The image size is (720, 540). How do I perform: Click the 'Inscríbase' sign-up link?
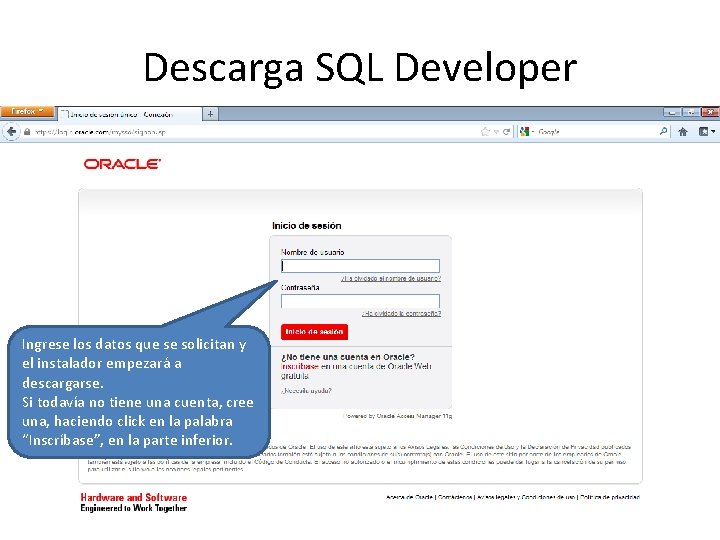point(300,366)
